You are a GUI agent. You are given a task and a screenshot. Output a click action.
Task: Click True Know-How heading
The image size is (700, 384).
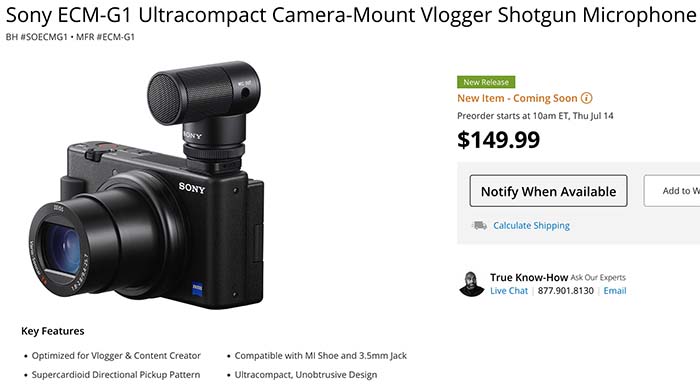coord(529,277)
